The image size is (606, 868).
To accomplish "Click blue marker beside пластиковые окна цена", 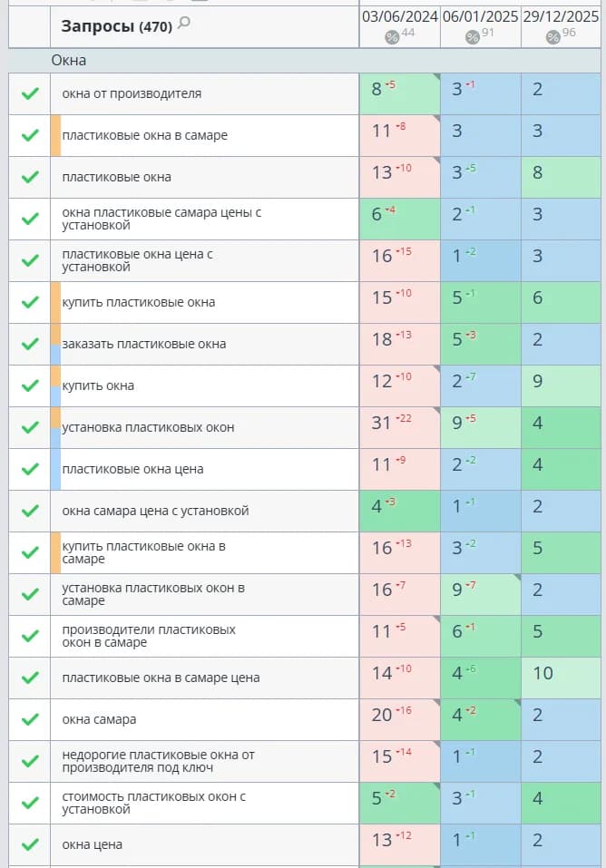I will pos(55,469).
